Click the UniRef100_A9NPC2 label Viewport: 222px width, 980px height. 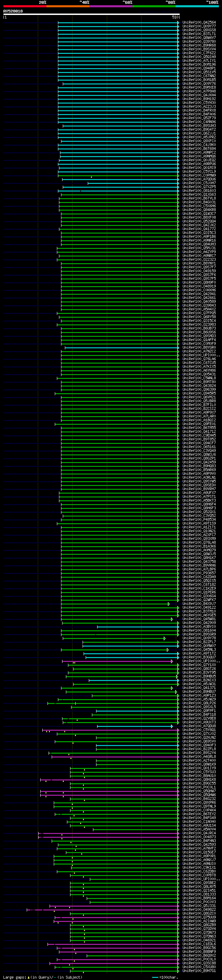(x=199, y=153)
